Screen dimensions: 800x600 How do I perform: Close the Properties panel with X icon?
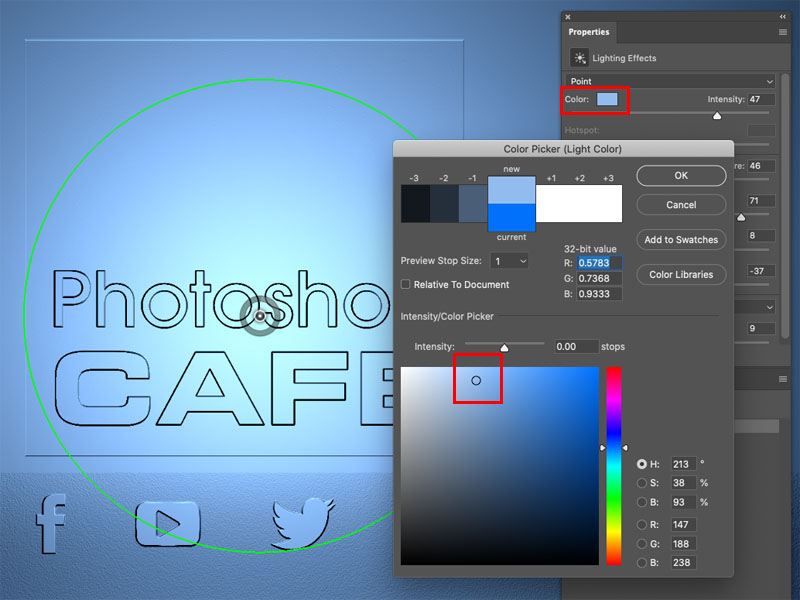point(568,17)
